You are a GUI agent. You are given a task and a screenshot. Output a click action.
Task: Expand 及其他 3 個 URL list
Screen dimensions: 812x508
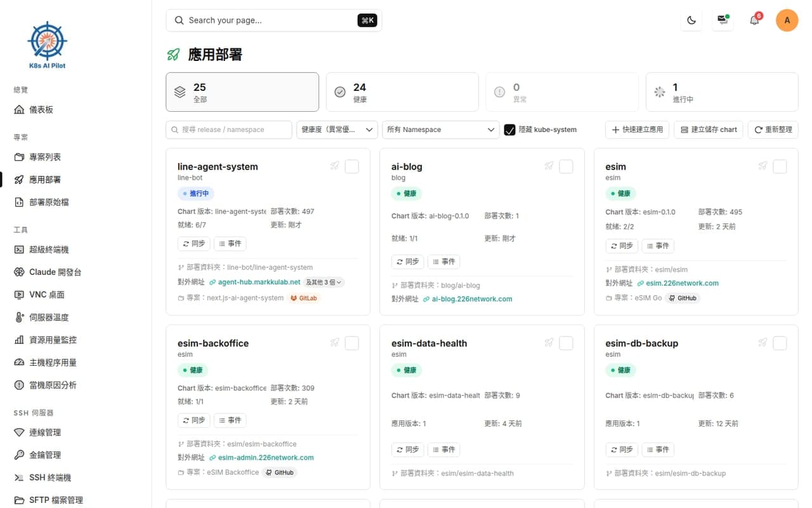[x=324, y=282]
